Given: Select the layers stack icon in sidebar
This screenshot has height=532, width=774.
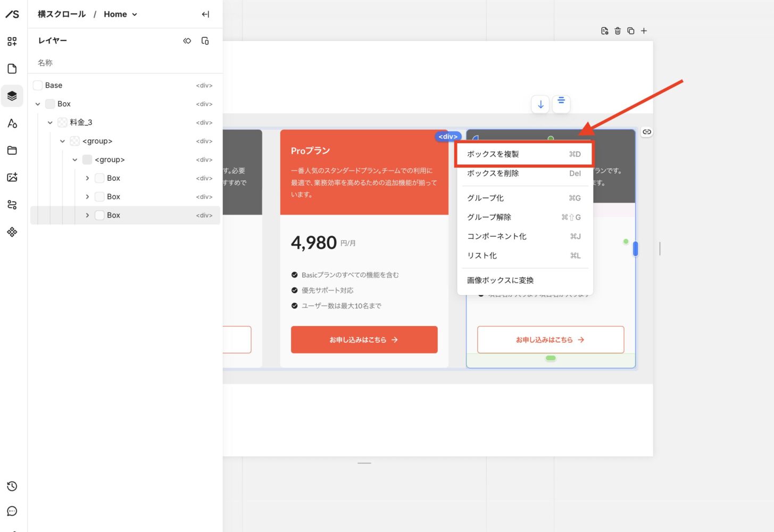Looking at the screenshot, I should (12, 96).
